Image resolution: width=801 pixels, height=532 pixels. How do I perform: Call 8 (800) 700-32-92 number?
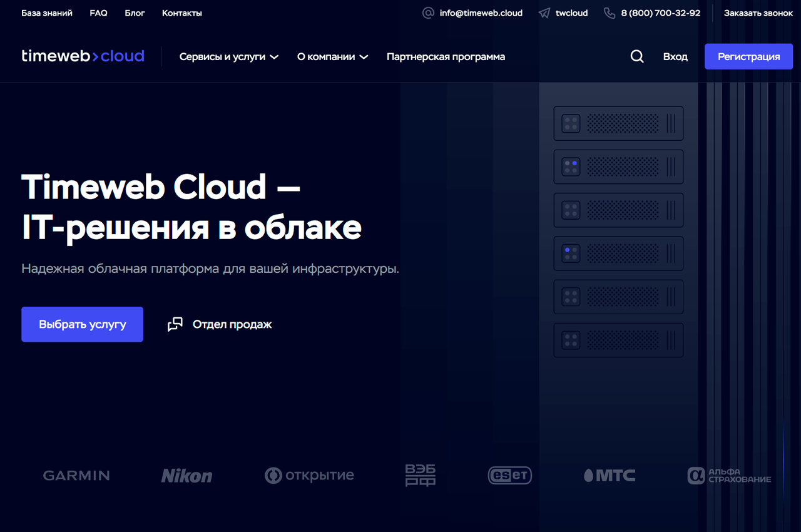(x=661, y=13)
